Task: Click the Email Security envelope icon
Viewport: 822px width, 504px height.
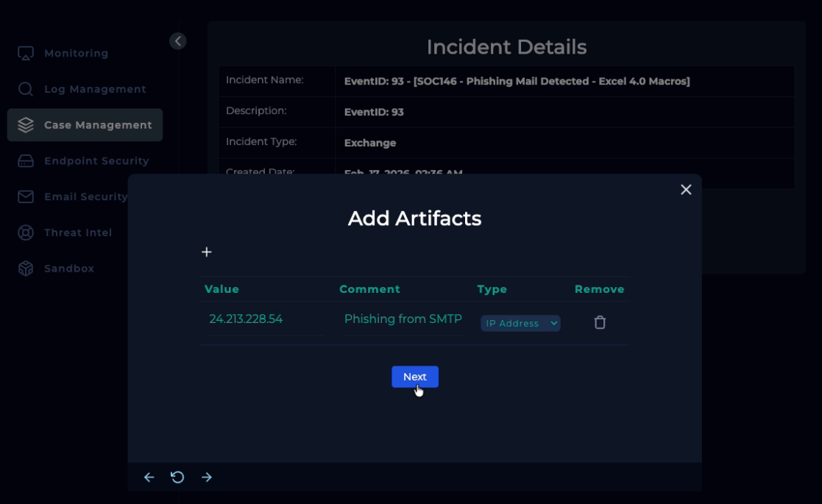Action: (26, 196)
